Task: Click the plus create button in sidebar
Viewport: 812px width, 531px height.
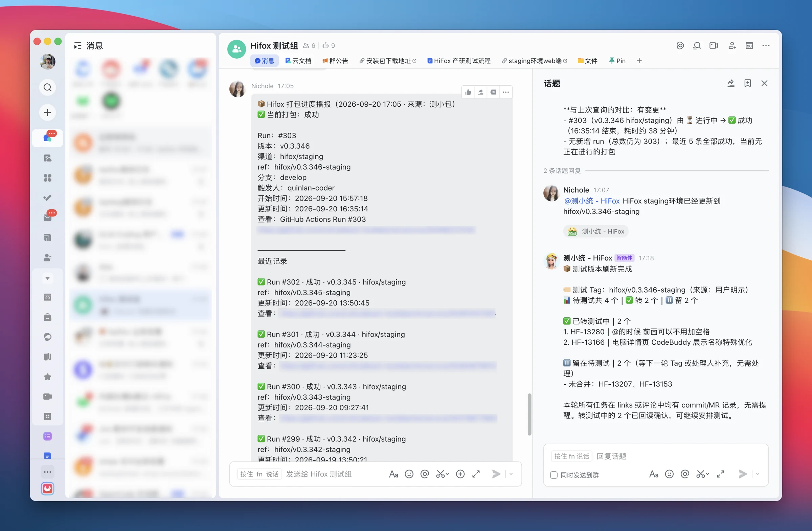Action: (47, 112)
